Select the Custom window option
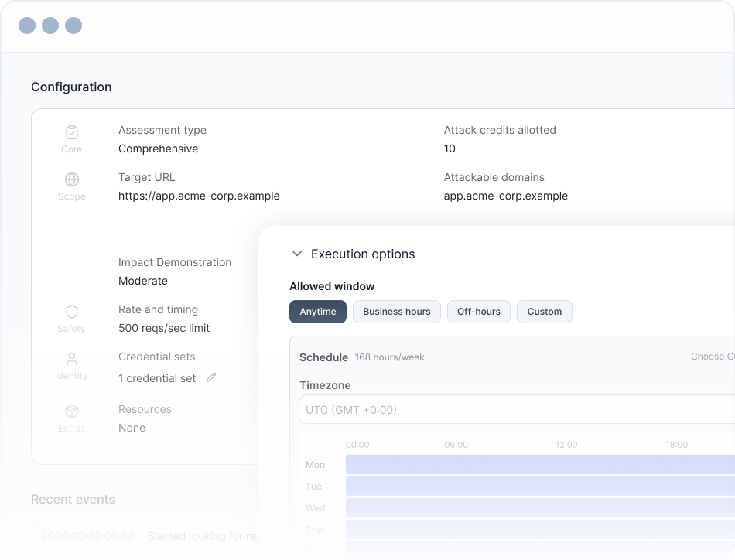 pyautogui.click(x=544, y=312)
